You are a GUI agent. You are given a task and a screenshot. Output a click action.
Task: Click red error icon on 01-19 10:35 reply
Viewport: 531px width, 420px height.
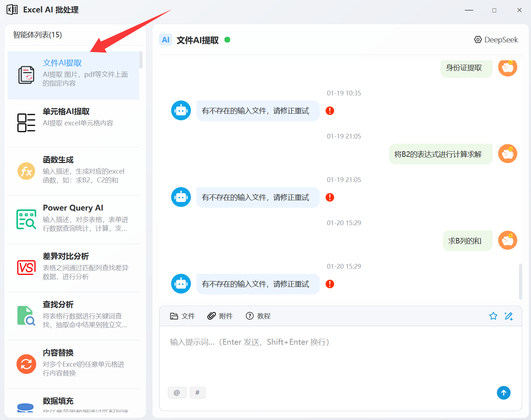click(330, 111)
